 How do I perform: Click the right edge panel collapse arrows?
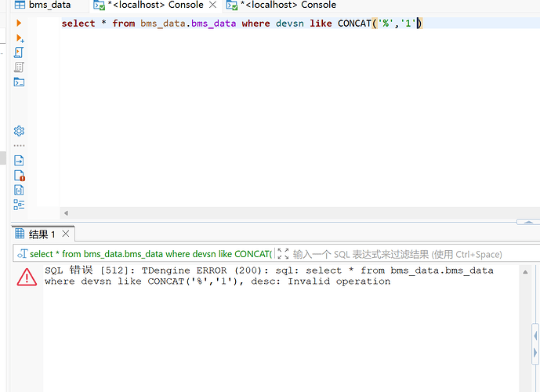[535, 343]
